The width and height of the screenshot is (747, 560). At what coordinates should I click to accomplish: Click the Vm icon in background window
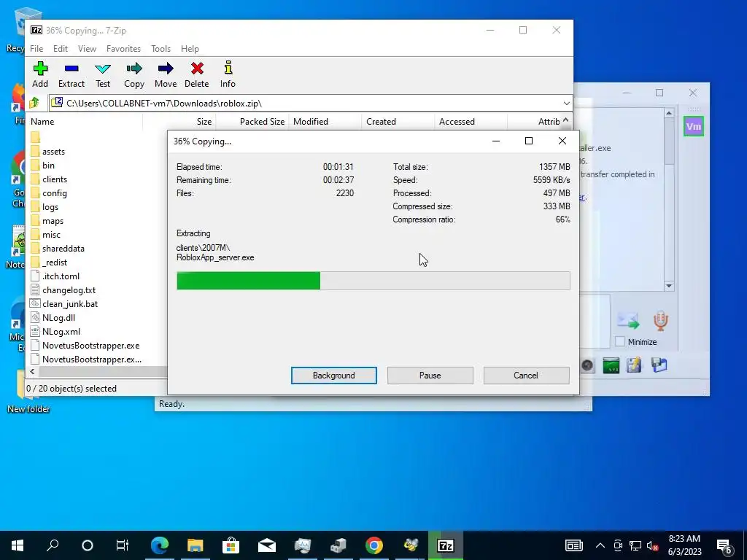[x=694, y=126]
